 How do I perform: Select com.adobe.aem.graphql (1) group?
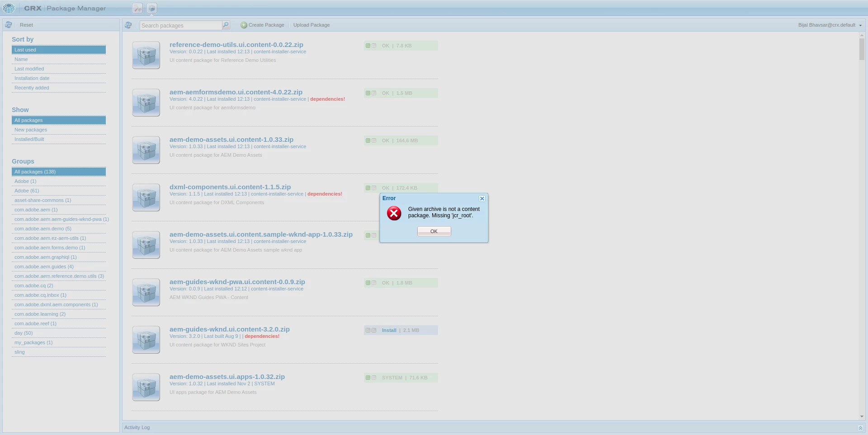pyautogui.click(x=59, y=257)
